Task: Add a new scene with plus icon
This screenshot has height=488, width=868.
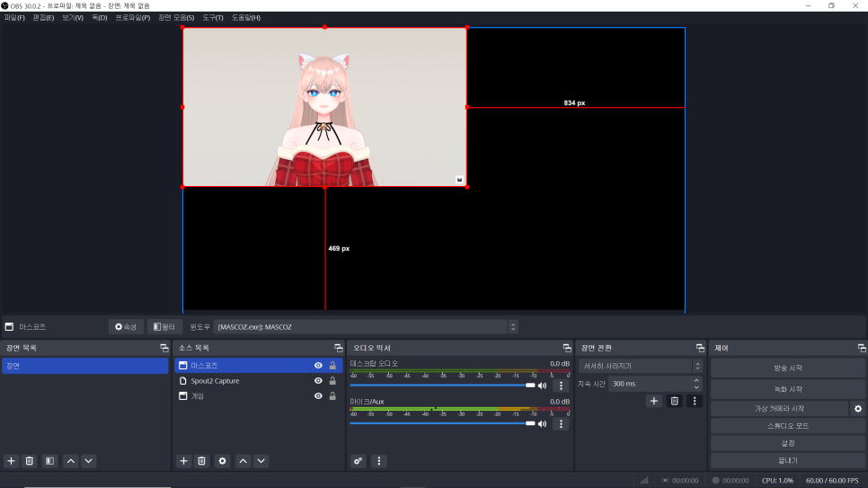Action: tap(11, 461)
